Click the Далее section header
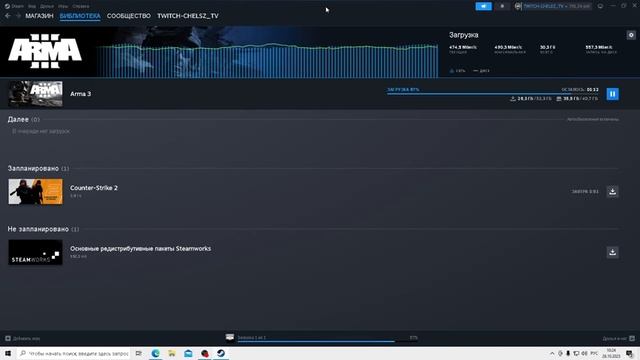Screen dimensions: 640x360 click(24, 119)
